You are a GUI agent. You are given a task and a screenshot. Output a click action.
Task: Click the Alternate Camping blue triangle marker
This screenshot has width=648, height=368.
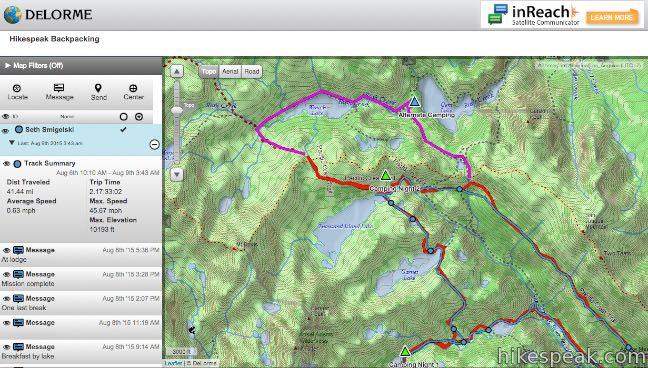414,102
